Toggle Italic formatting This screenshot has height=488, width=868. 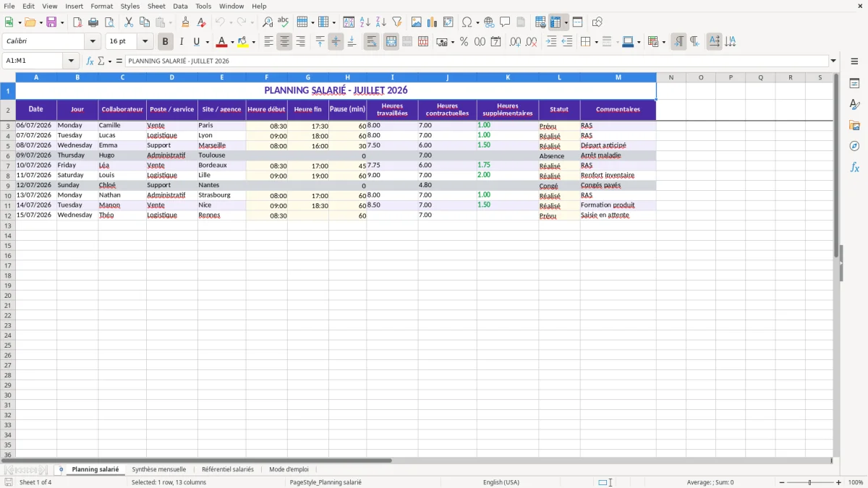tap(182, 42)
